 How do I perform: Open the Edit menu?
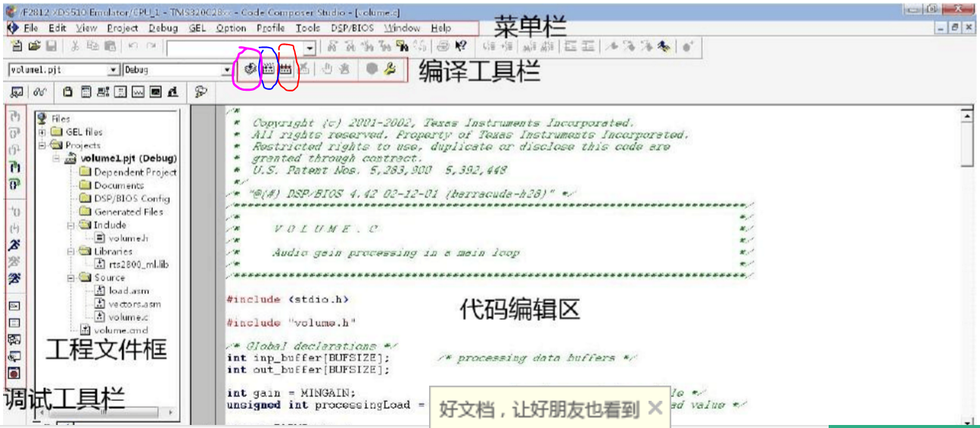(x=58, y=28)
